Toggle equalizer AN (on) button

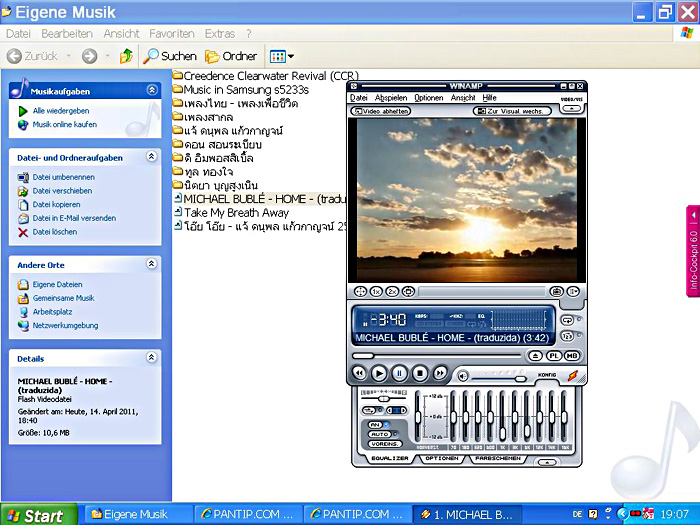point(375,425)
